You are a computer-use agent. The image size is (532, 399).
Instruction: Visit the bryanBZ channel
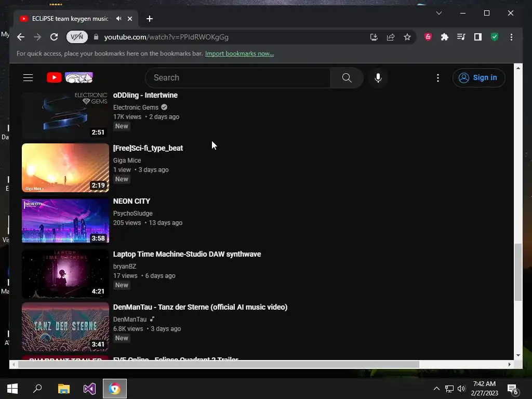click(125, 267)
